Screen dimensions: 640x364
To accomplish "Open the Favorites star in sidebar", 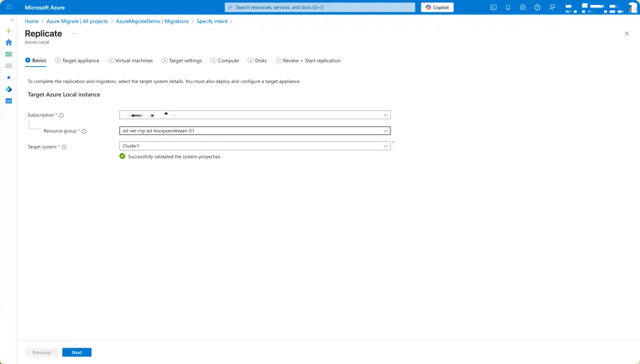I will tap(9, 77).
